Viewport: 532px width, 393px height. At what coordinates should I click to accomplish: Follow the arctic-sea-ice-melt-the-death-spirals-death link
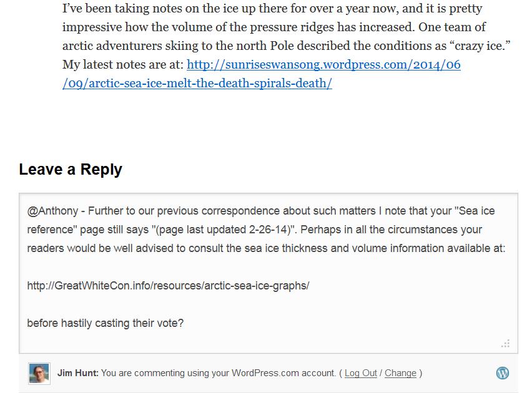tap(197, 83)
